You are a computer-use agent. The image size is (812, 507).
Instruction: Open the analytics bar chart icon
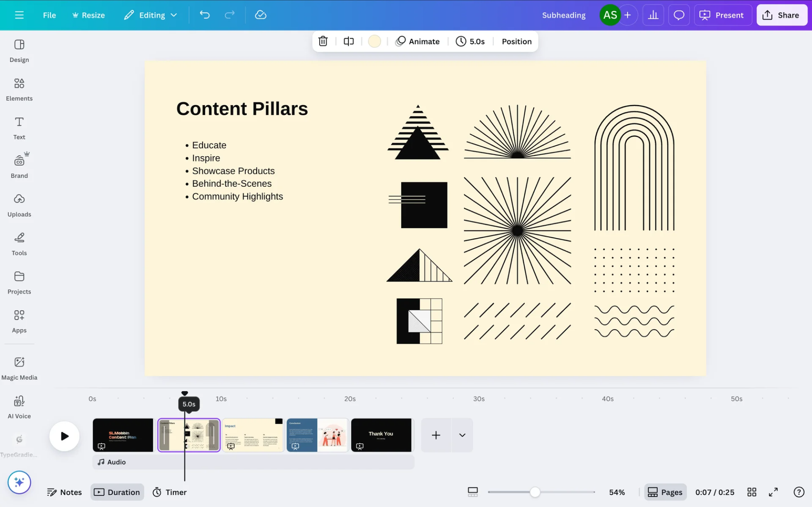click(x=653, y=15)
